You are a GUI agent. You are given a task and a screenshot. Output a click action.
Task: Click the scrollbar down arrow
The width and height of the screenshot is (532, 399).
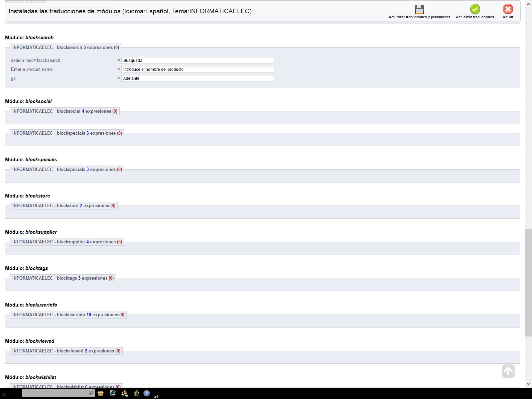point(528,384)
